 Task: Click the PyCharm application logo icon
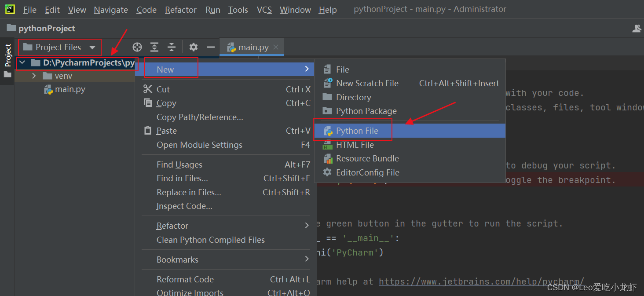point(10,9)
